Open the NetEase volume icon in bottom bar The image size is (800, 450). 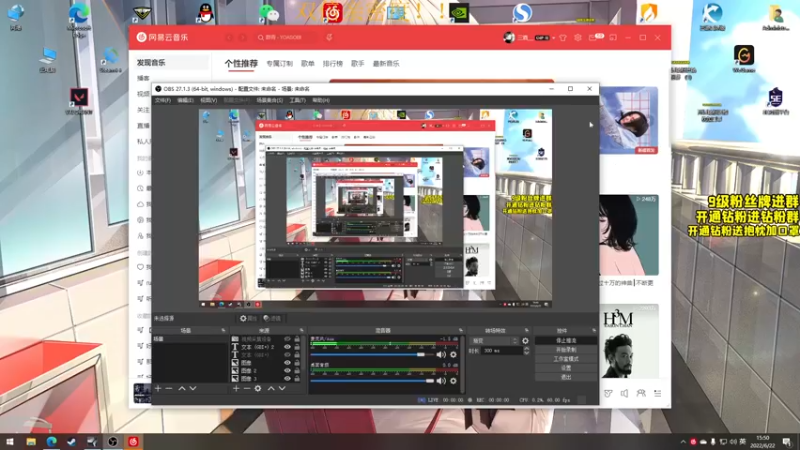point(624,393)
